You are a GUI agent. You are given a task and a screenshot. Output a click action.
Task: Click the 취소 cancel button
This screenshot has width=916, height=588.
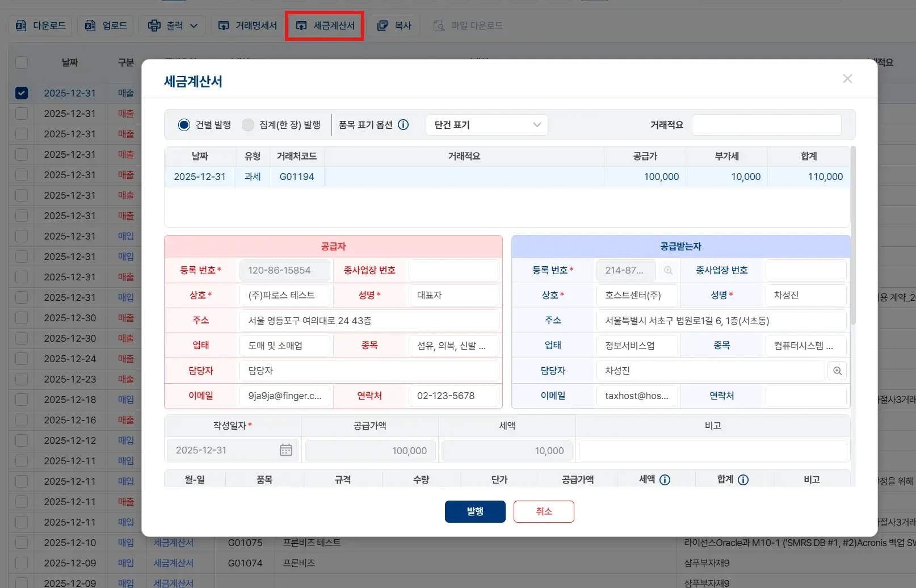pyautogui.click(x=543, y=511)
